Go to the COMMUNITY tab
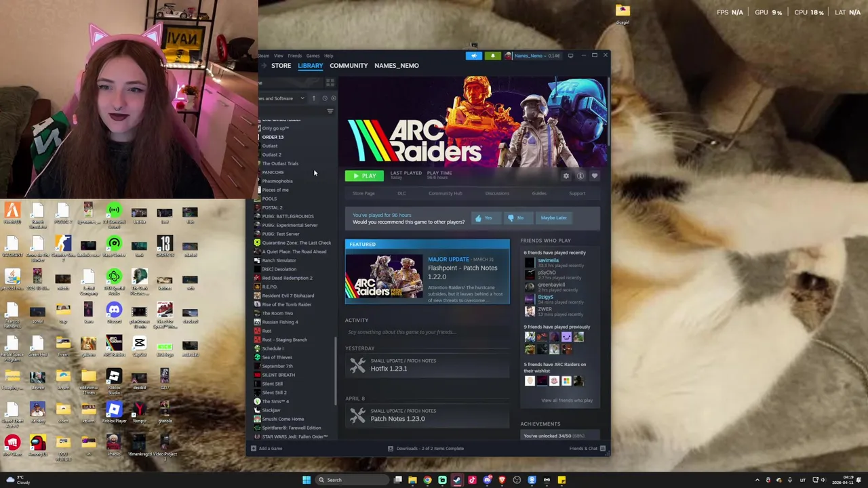This screenshot has height=488, width=868. [349, 66]
